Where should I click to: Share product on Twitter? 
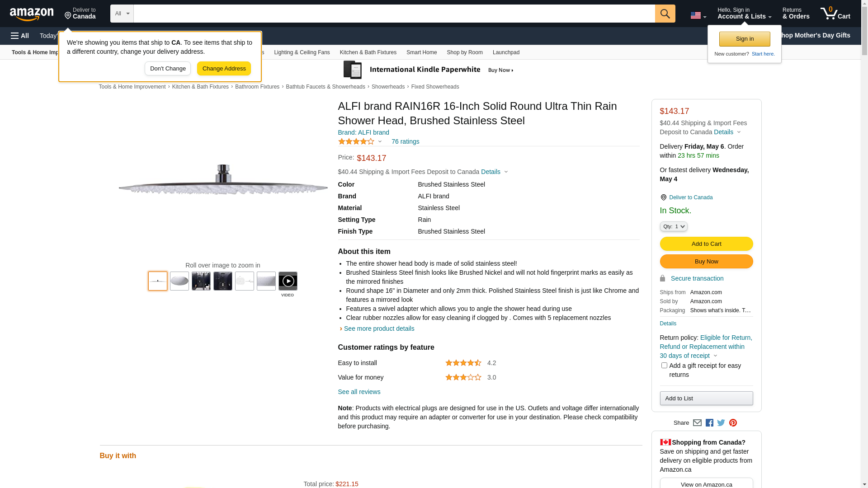point(721,423)
